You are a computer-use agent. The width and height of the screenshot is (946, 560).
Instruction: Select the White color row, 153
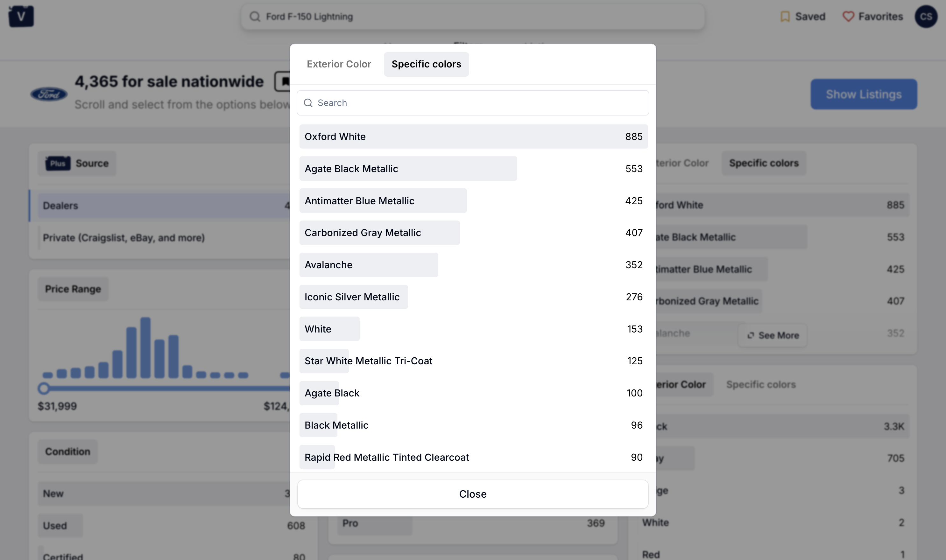pyautogui.click(x=473, y=329)
